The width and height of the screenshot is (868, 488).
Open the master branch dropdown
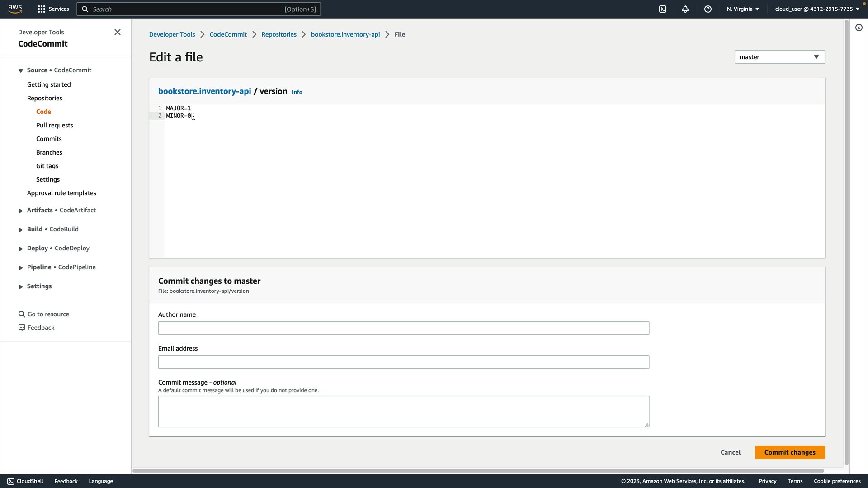click(x=779, y=57)
